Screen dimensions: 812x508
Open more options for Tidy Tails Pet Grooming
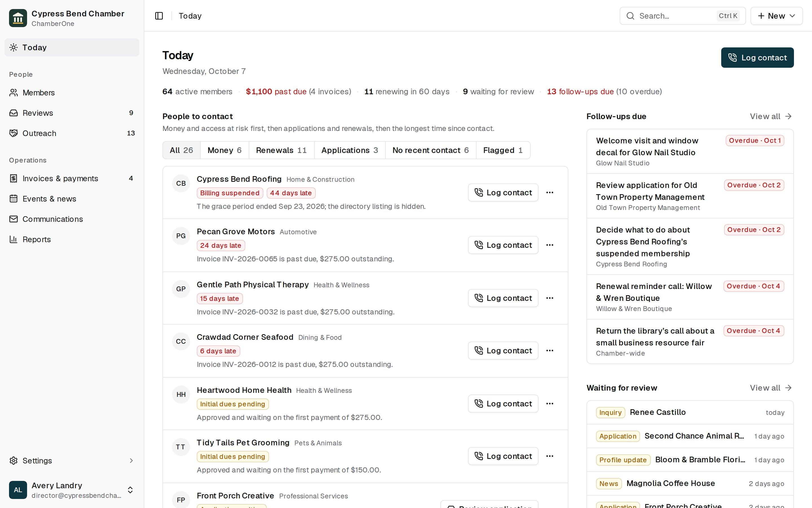click(x=550, y=456)
